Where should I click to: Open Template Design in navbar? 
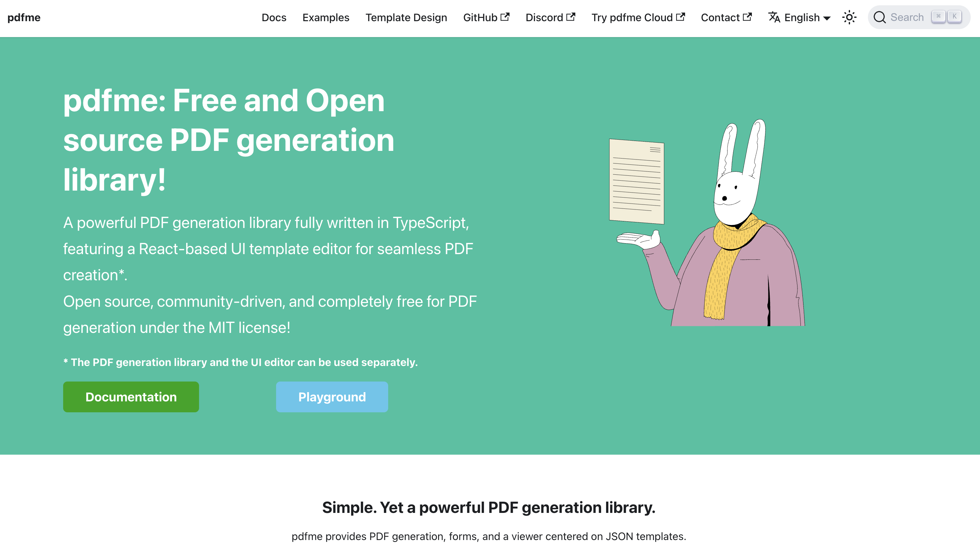click(x=406, y=18)
